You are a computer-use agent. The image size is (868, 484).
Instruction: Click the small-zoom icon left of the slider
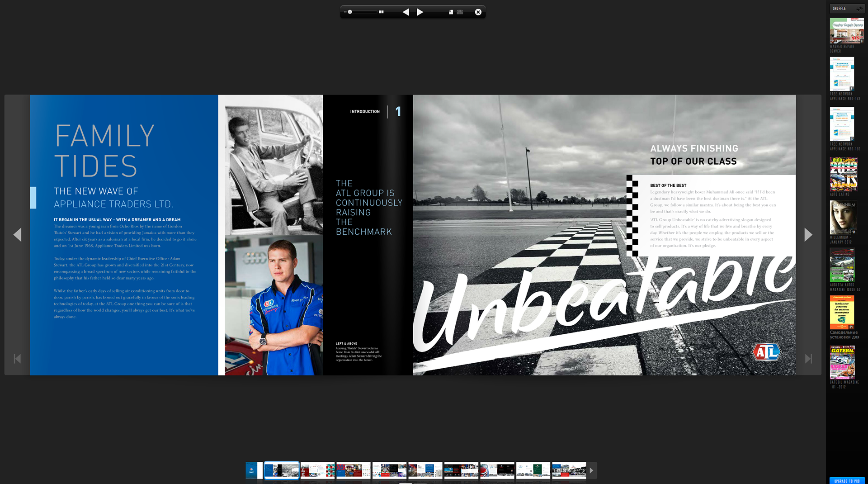345,12
